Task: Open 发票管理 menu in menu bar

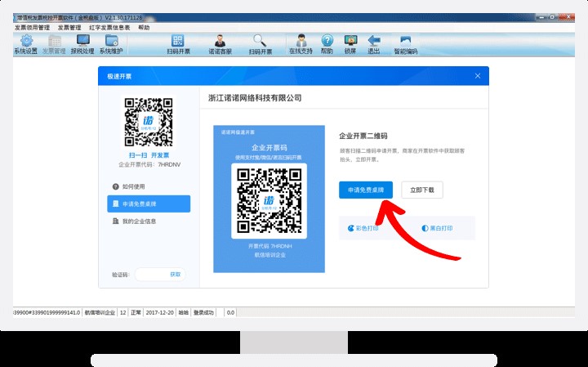Action: point(69,28)
